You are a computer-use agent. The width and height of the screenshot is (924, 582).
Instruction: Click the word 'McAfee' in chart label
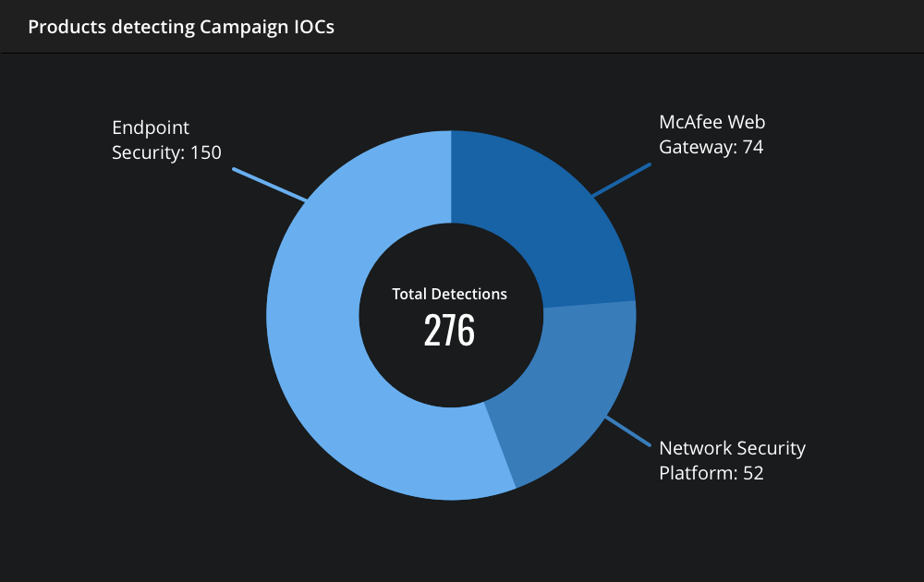tap(690, 122)
